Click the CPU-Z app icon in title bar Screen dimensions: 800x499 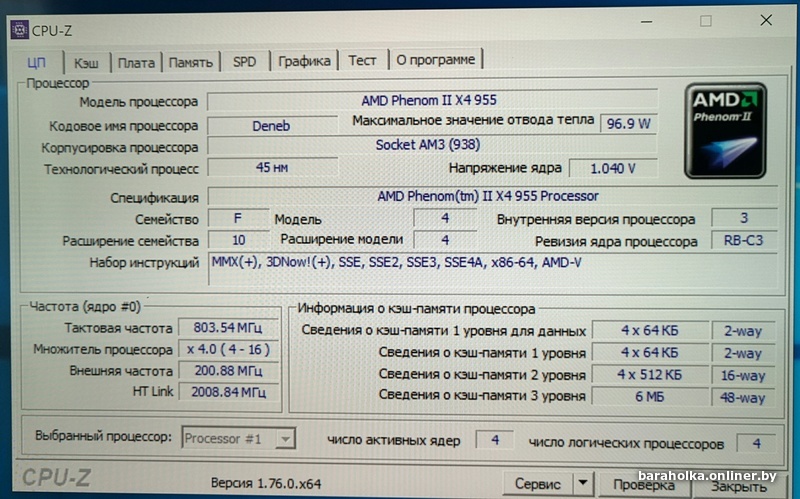[x=19, y=30]
